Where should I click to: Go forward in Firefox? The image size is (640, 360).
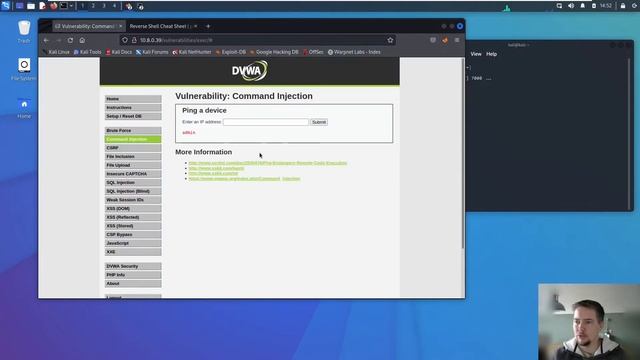pyautogui.click(x=58, y=40)
